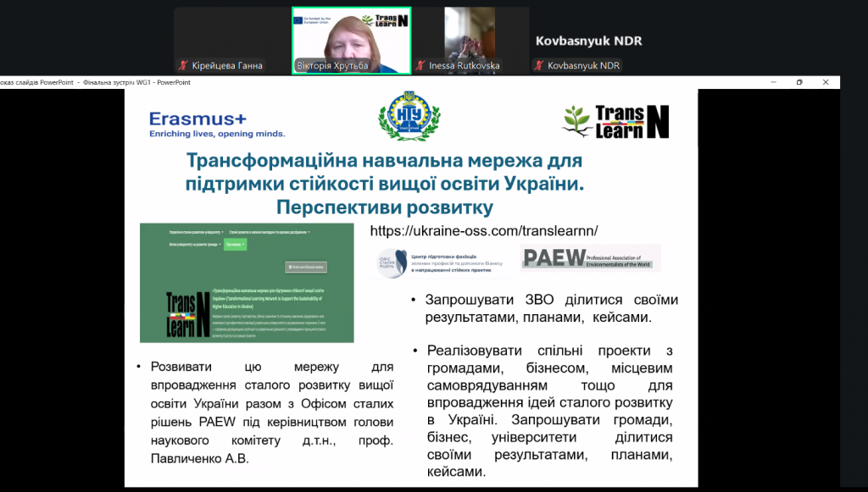Open the bright green menu tab in website screenshot
The height and width of the screenshot is (492, 868).
point(235,244)
